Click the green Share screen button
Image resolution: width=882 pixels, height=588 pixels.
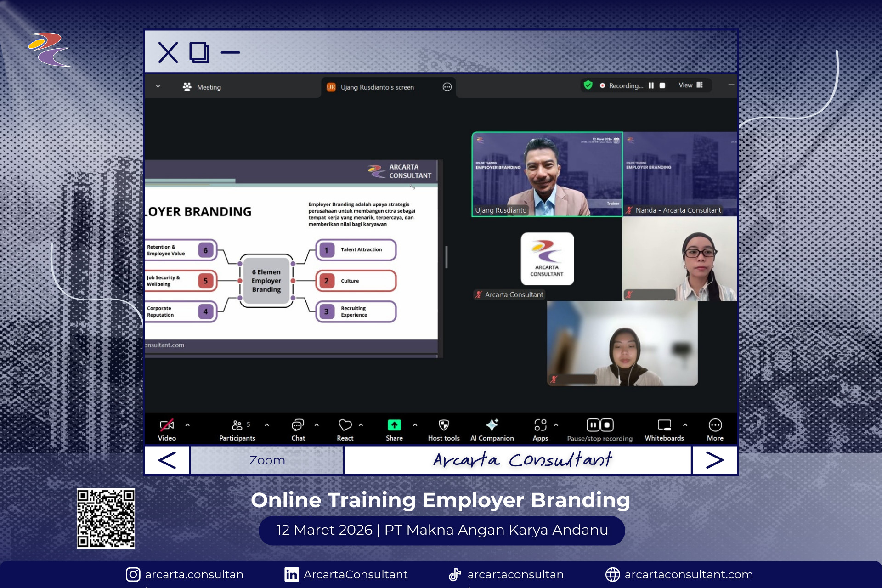tap(394, 425)
